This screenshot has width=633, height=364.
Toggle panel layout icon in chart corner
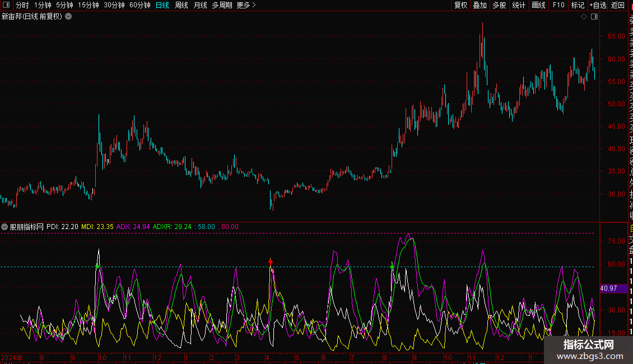coord(594,17)
